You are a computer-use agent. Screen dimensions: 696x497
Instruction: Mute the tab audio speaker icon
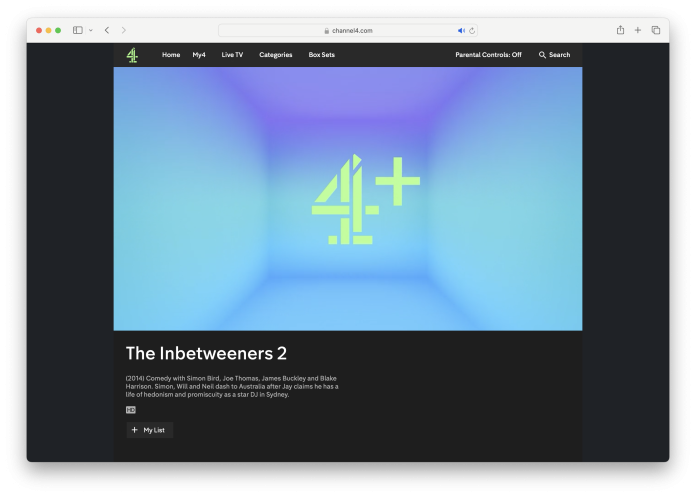[x=461, y=31]
